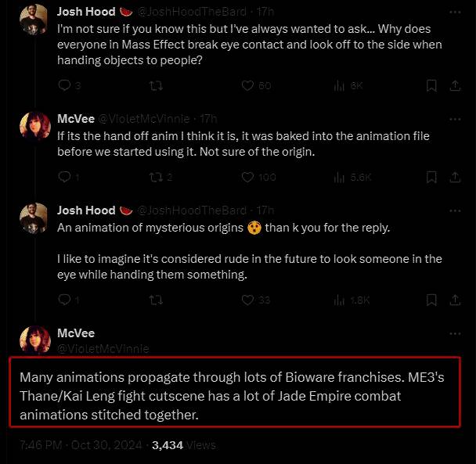Like Josh Hood's tweet with 33 likes
Image resolution: width=476 pixels, height=464 pixels.
tap(247, 299)
